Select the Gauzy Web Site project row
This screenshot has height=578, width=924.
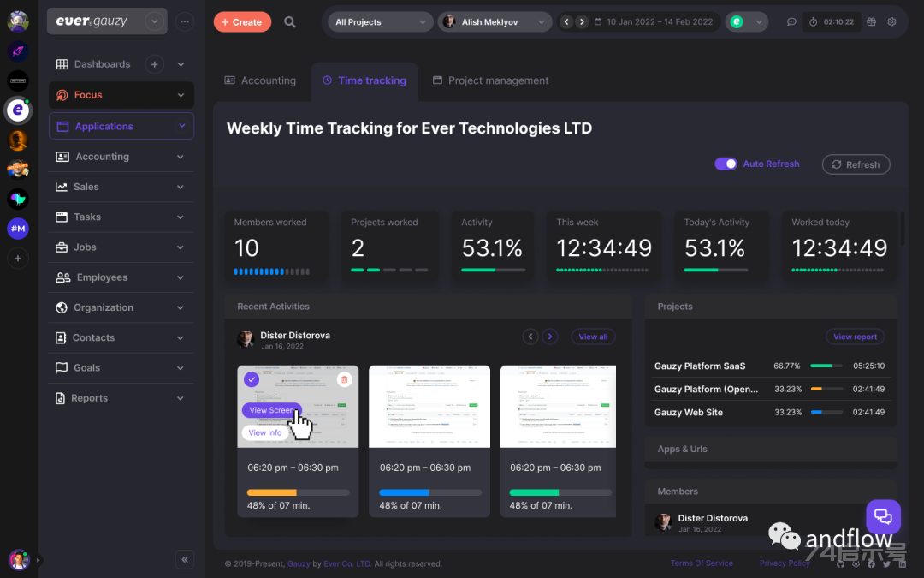click(x=770, y=412)
